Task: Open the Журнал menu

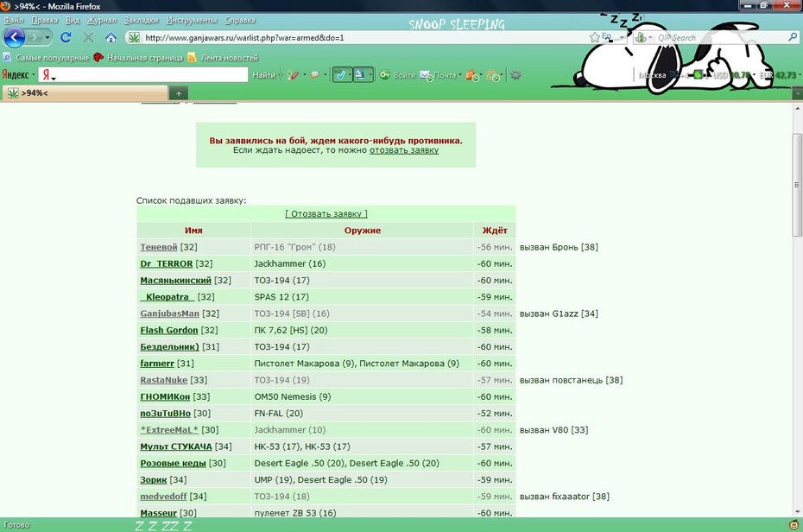Action: pos(101,20)
